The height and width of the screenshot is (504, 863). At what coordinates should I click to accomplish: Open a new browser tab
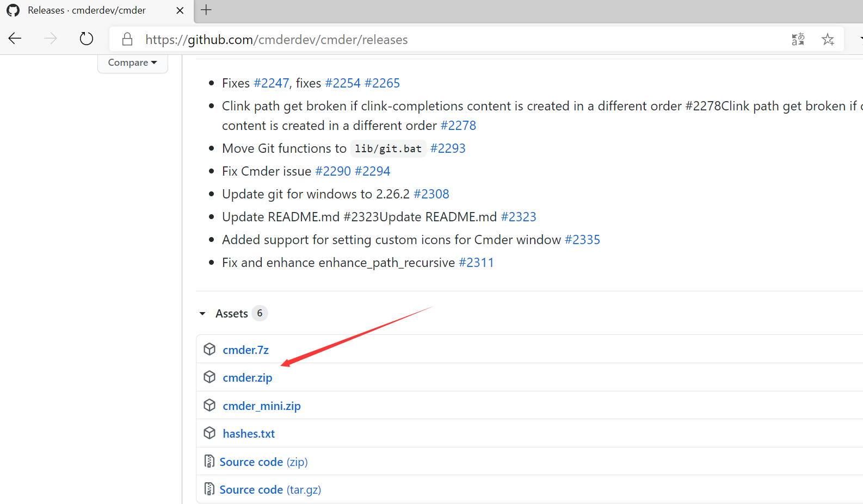(206, 10)
